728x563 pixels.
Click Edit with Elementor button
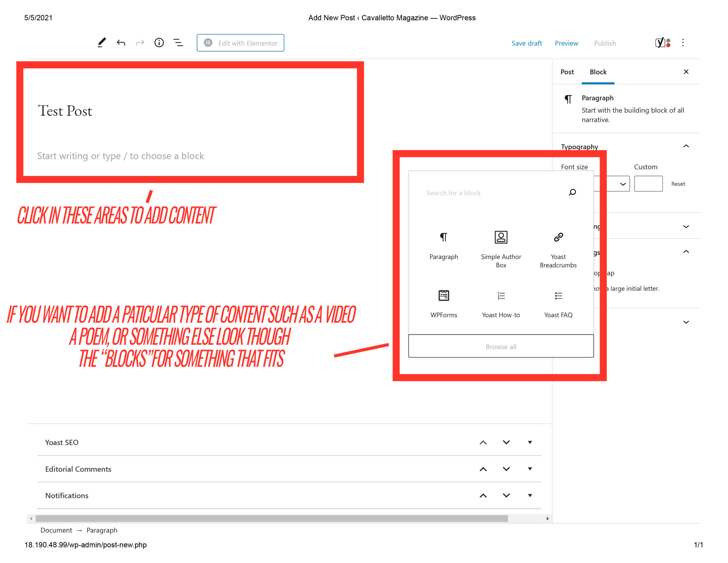click(240, 43)
